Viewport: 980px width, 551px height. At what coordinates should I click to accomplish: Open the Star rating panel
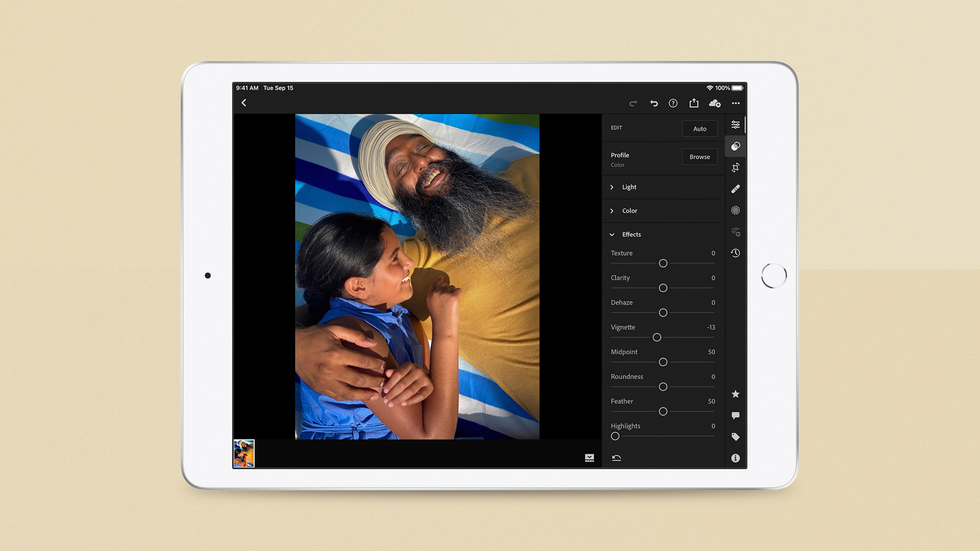tap(736, 393)
